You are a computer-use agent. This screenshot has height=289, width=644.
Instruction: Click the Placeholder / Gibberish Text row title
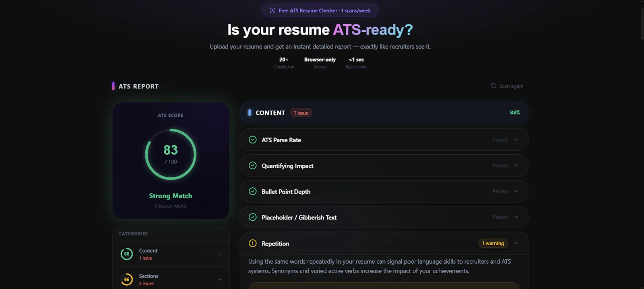(x=299, y=217)
